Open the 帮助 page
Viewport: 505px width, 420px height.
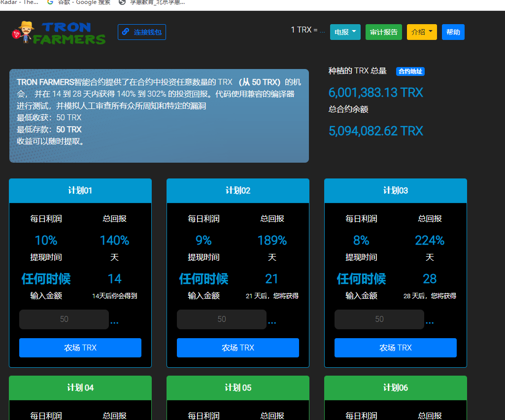point(453,32)
